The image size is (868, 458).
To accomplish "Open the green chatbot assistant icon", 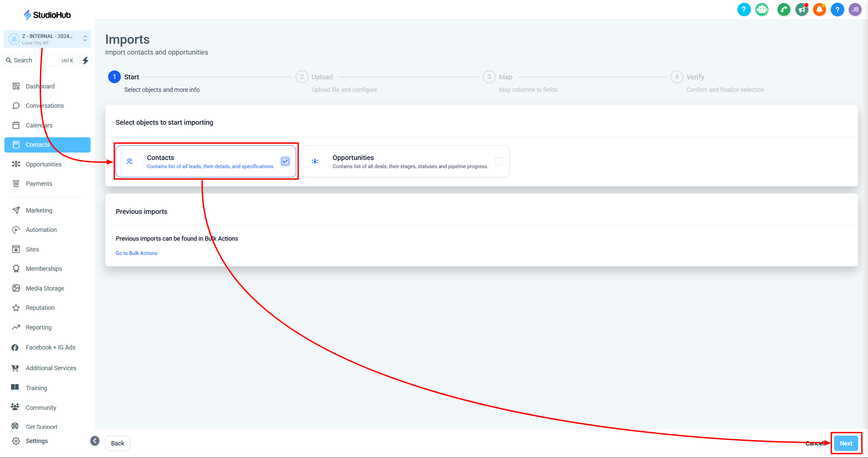I will tap(762, 9).
